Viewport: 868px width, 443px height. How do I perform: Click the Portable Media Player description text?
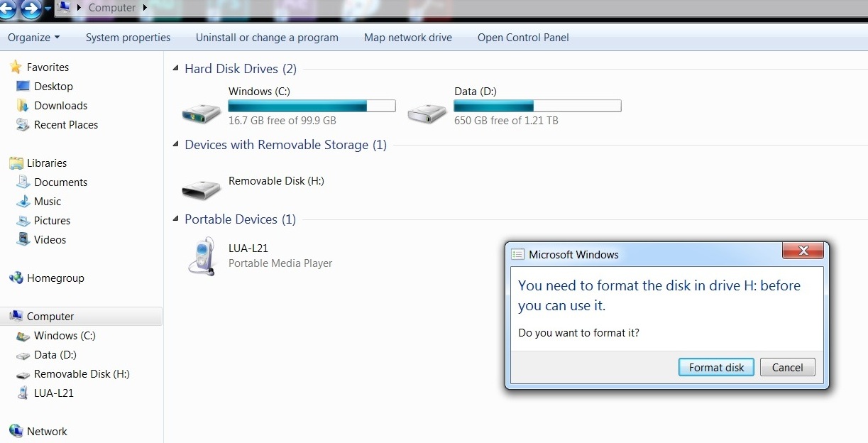pyautogui.click(x=280, y=263)
